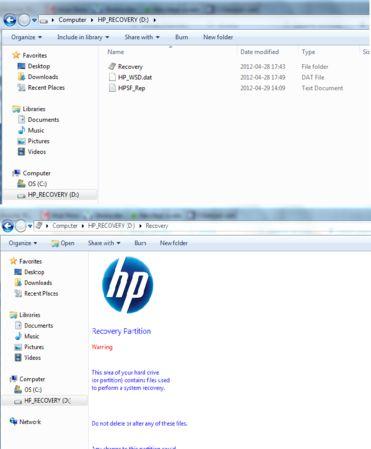Open OS (C:) drive in upper navigation pane

coord(37,184)
